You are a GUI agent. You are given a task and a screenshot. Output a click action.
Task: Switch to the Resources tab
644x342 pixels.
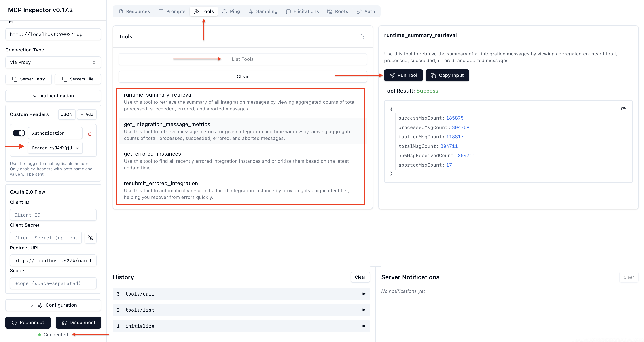134,11
